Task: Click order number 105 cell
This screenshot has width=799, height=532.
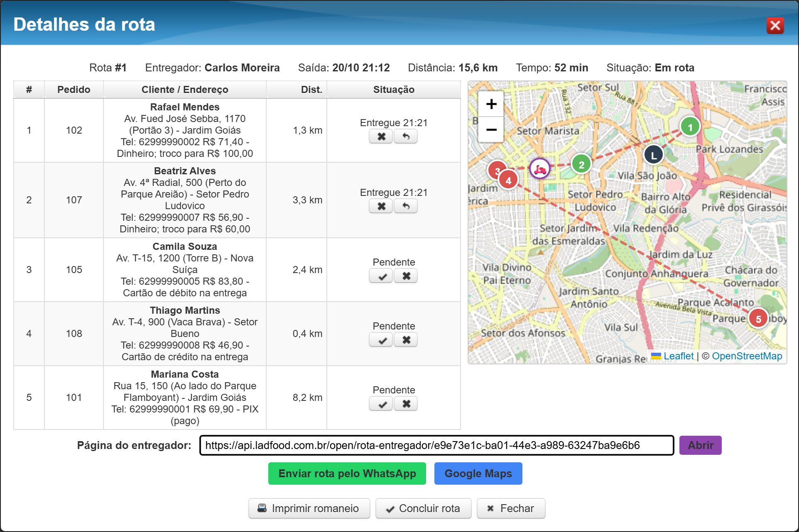Action: [74, 270]
